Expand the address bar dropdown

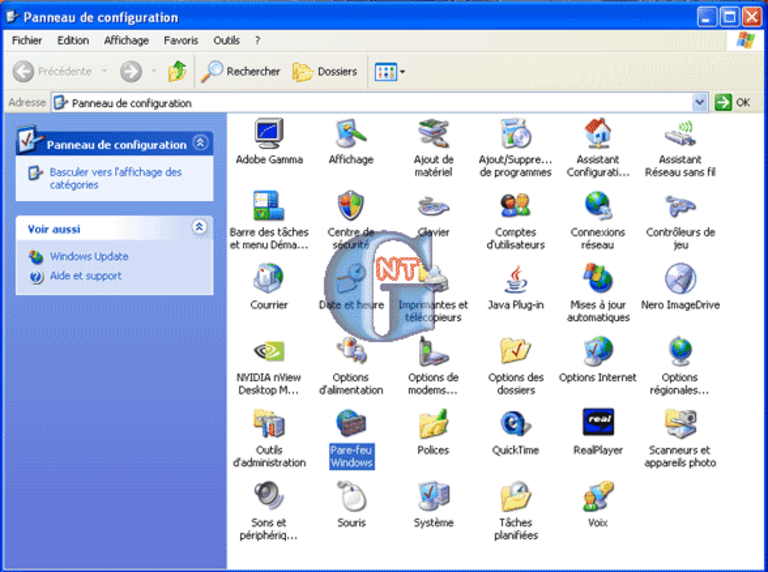[x=699, y=102]
